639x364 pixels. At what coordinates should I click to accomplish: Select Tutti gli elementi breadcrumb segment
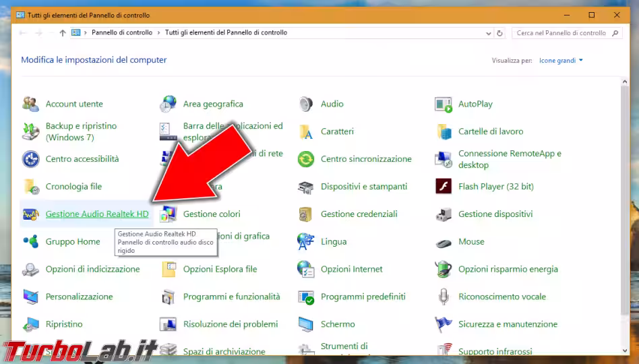click(x=226, y=33)
